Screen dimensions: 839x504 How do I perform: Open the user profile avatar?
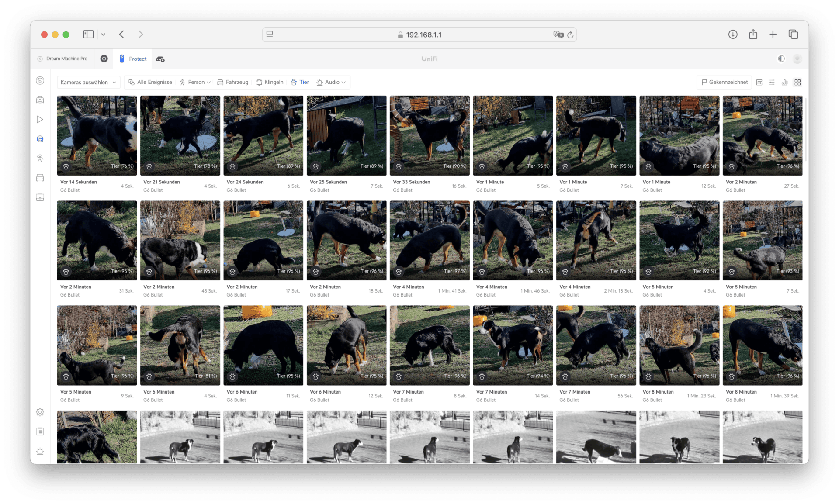coord(797,59)
